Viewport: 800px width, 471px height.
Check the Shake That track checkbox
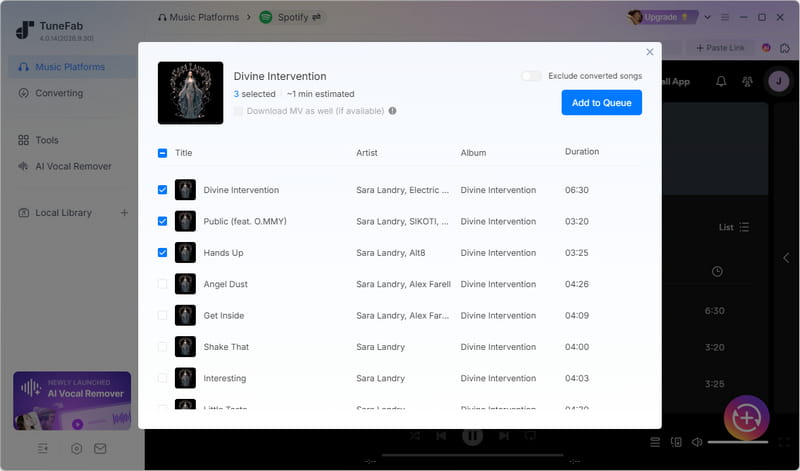click(162, 346)
